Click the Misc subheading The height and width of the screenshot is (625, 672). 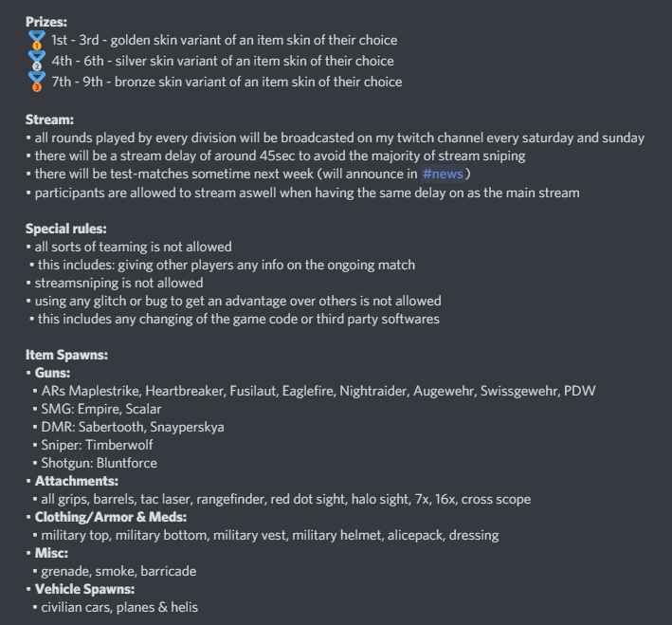click(x=52, y=553)
